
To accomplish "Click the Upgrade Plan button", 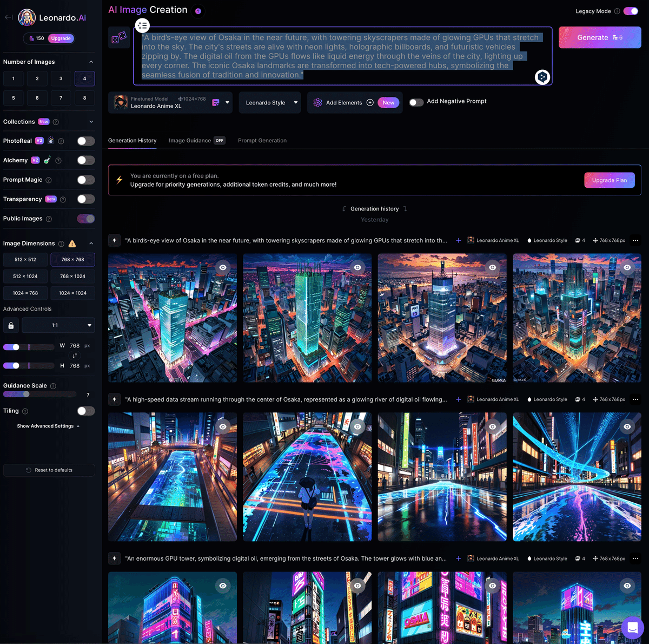I will 610,180.
